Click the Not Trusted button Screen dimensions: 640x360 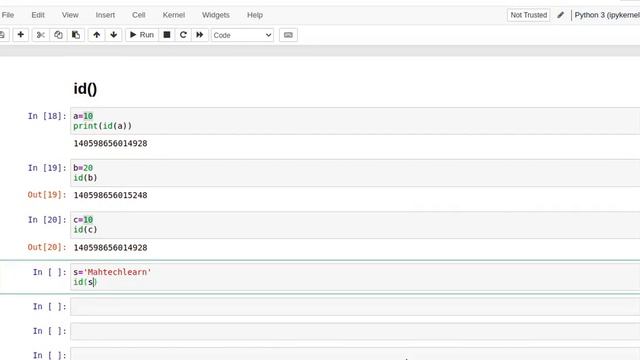click(x=529, y=15)
